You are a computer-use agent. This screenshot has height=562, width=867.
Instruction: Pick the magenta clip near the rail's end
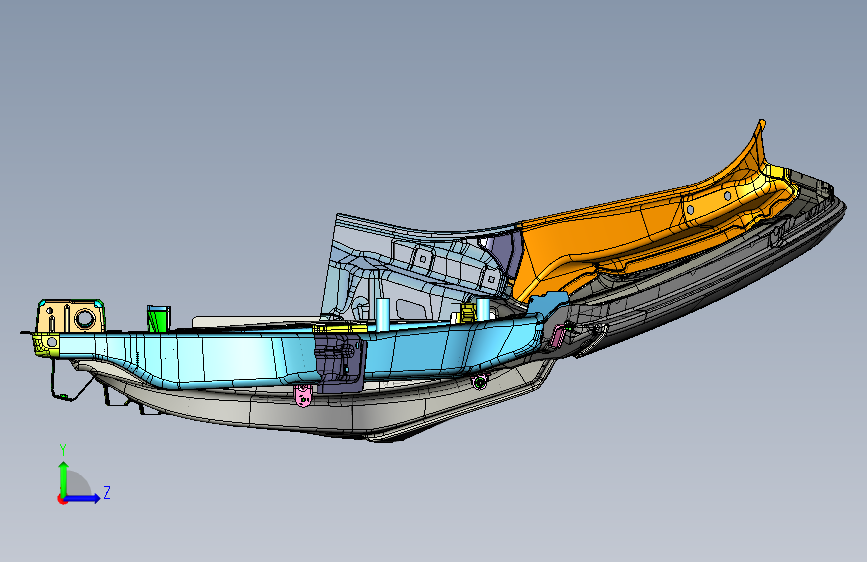[558, 336]
